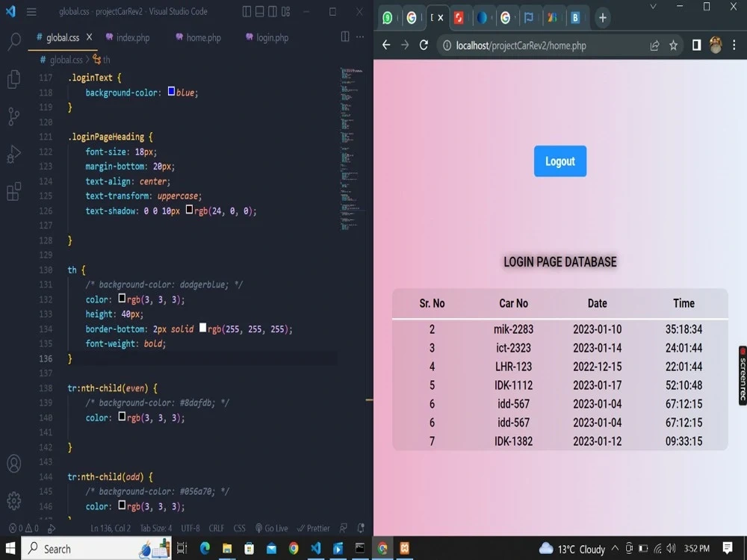Switch to WhatsApp Chrome tab
This screenshot has width=747, height=560.
388,18
